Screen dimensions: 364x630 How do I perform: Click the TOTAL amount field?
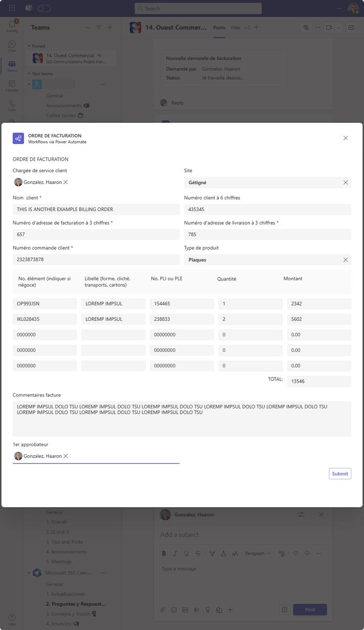click(319, 382)
